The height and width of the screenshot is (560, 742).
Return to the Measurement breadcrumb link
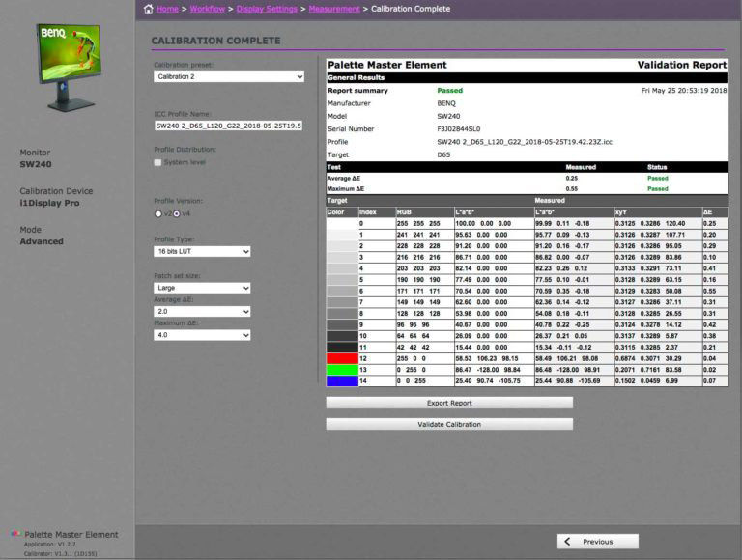tap(334, 9)
